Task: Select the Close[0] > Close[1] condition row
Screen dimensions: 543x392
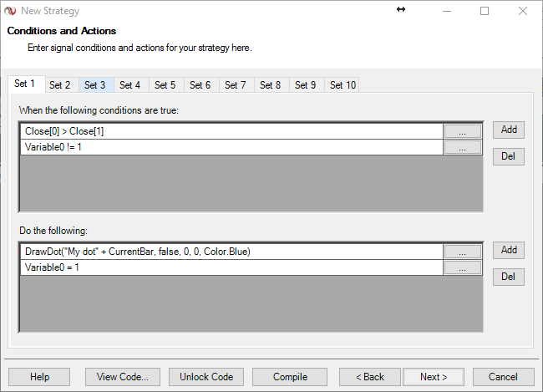Action: (x=231, y=131)
